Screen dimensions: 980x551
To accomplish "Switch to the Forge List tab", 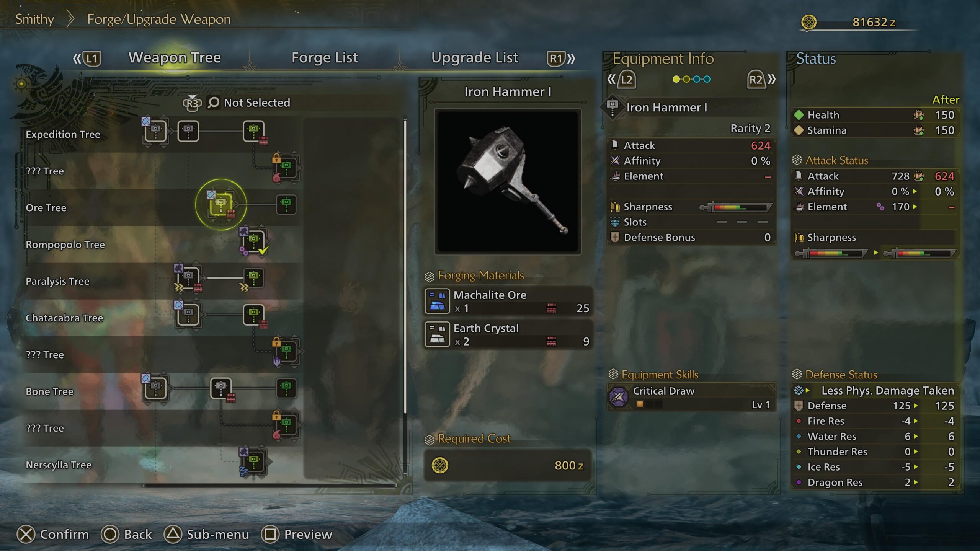I will (325, 58).
